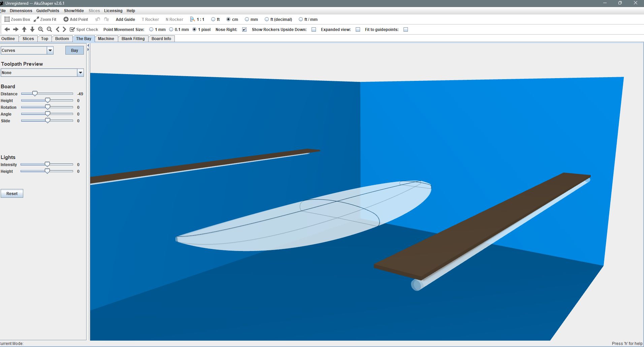The height and width of the screenshot is (347, 644).
Task: Click the board Distance slider handle
Action: 35,94
